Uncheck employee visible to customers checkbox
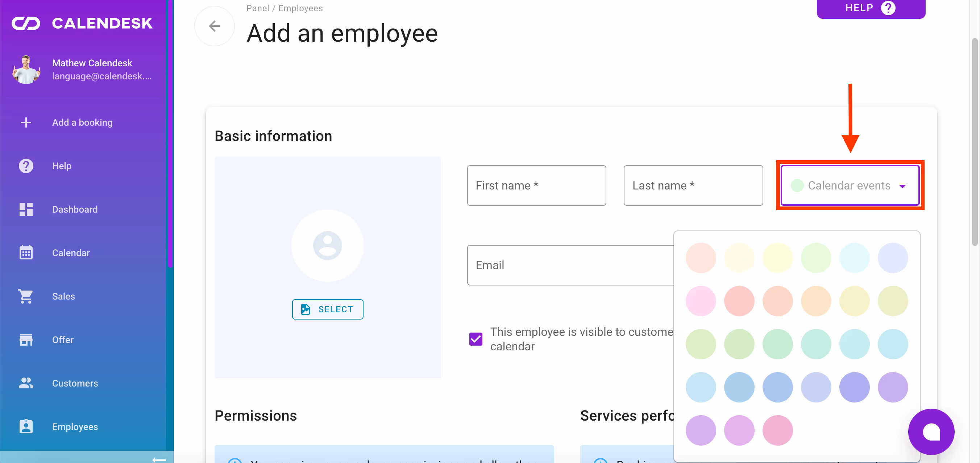 pyautogui.click(x=476, y=339)
